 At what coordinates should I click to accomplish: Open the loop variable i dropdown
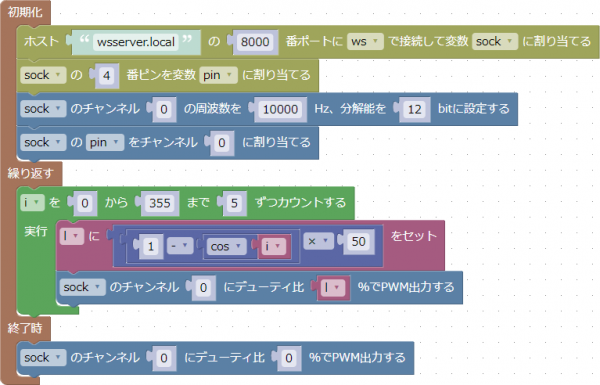pos(33,202)
